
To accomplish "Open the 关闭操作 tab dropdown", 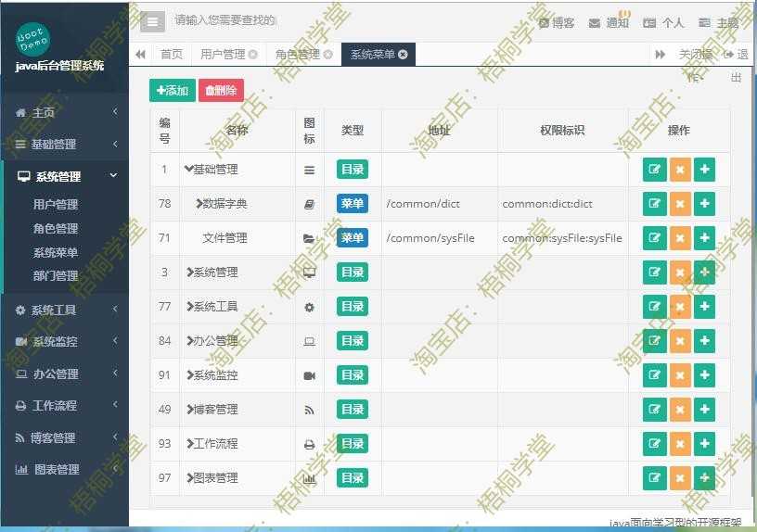I will coord(696,55).
